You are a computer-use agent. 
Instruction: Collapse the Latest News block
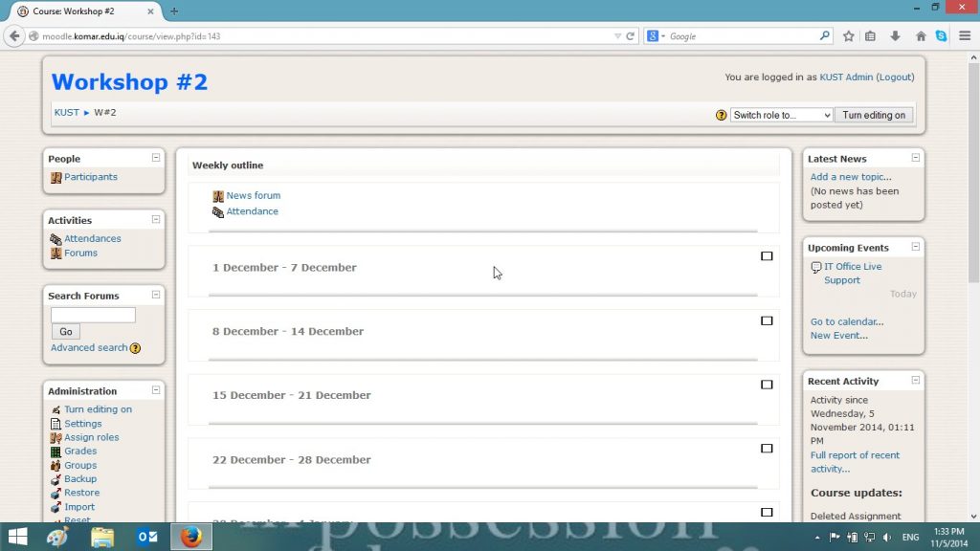click(x=916, y=158)
